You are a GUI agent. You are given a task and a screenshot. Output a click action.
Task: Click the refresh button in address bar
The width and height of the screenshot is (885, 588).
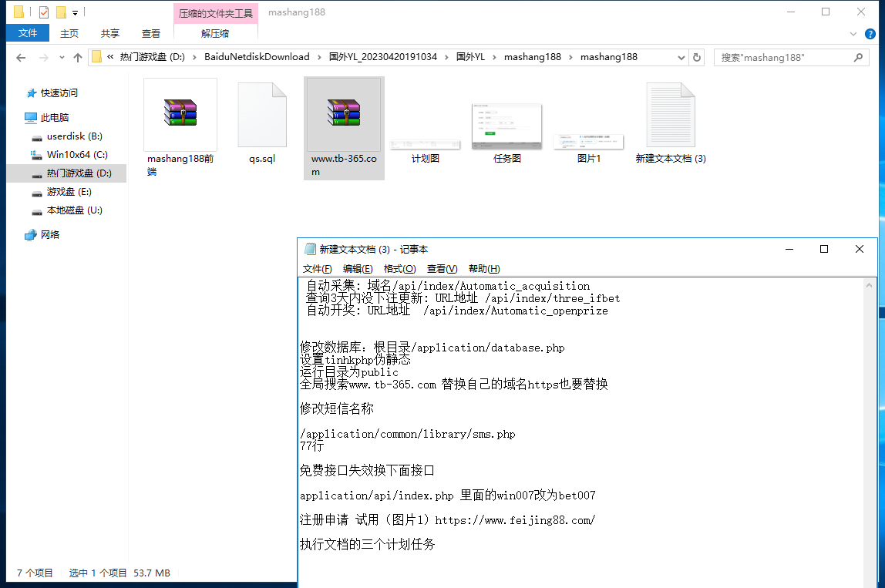697,57
